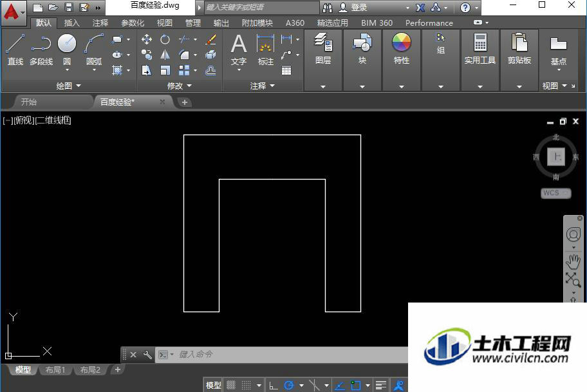This screenshot has height=392, width=587.
Task: Select the Polyline (多段线) tool
Action: (x=41, y=50)
